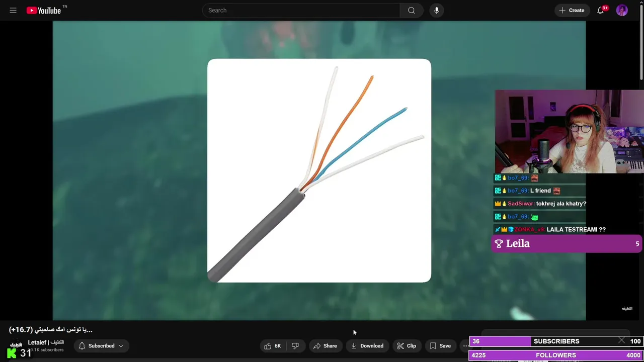The height and width of the screenshot is (362, 644).
Task: Click the SUBSCRIBERS goal progress bar
Action: [x=556, y=341]
